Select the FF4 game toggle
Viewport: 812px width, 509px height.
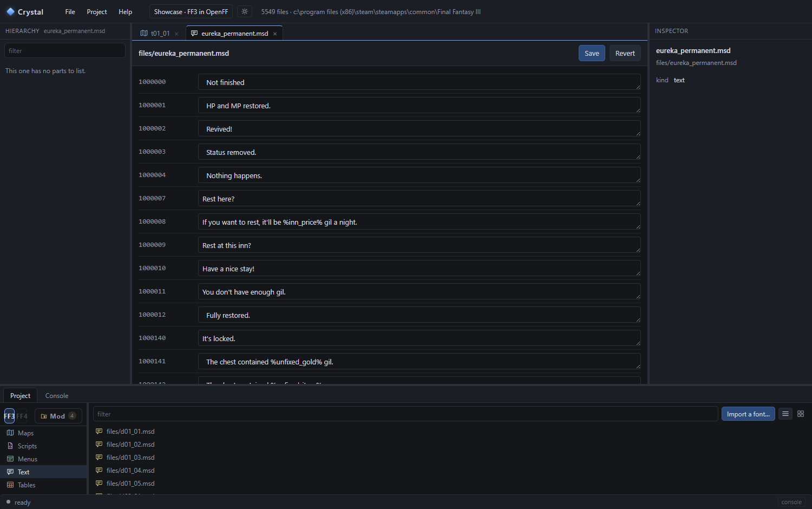[22, 416]
